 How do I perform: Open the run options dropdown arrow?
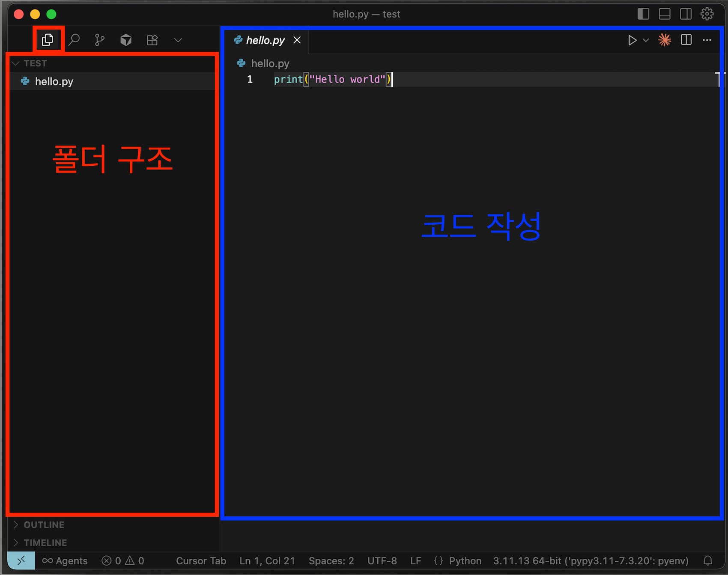tap(646, 40)
